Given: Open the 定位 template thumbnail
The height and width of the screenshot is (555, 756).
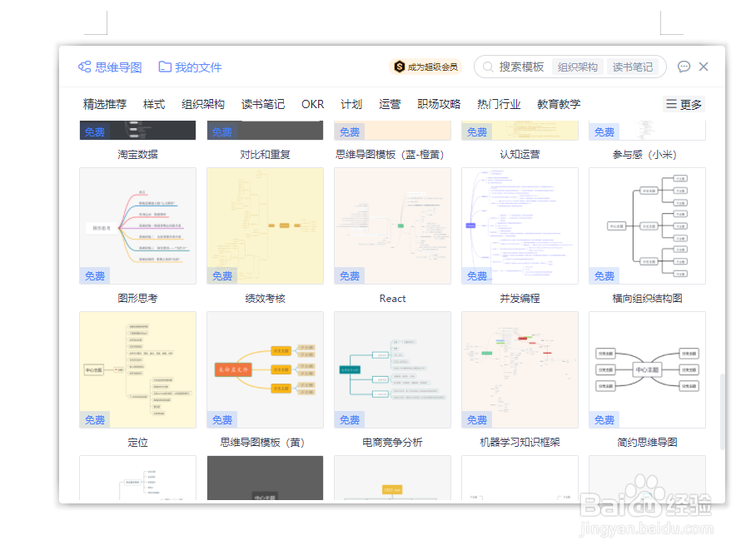Looking at the screenshot, I should [x=138, y=369].
